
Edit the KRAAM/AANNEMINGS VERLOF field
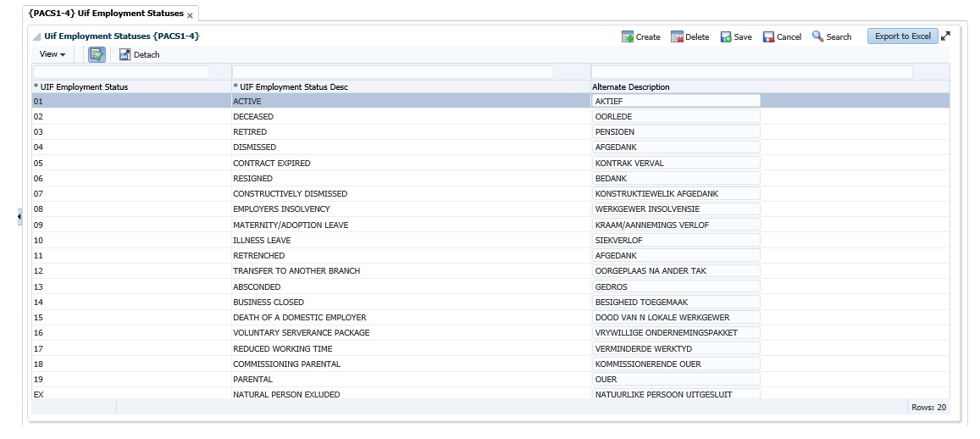[676, 225]
